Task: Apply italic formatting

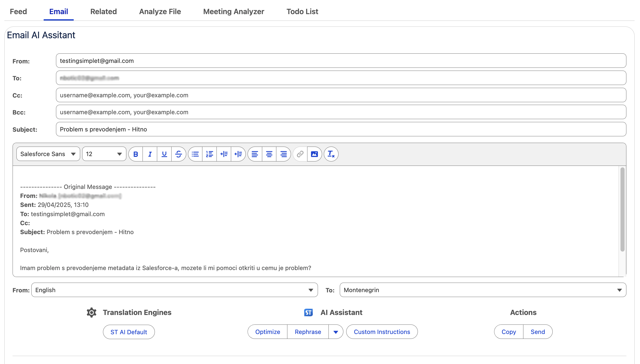Action: click(150, 154)
